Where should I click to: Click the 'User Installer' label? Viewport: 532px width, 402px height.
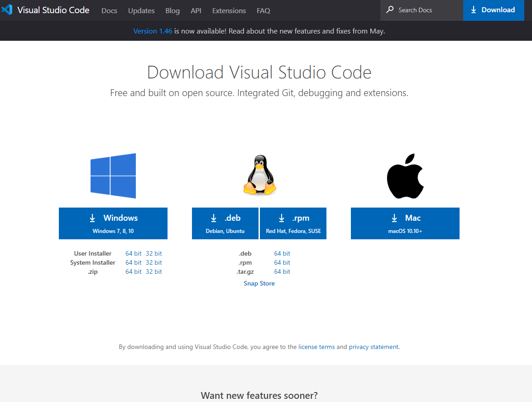click(93, 253)
